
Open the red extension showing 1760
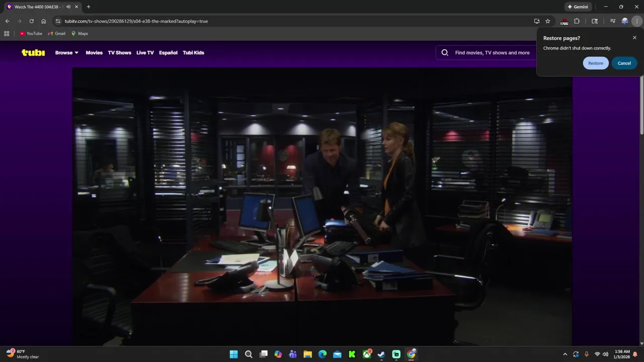[565, 21]
